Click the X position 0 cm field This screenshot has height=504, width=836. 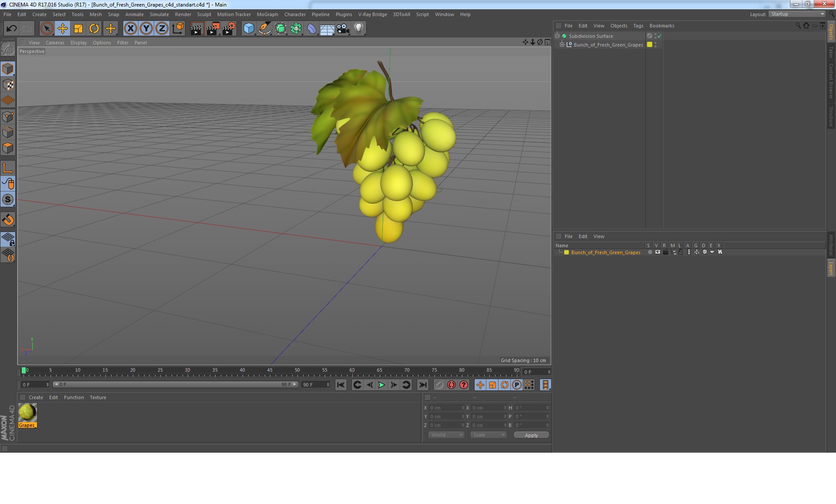point(447,408)
